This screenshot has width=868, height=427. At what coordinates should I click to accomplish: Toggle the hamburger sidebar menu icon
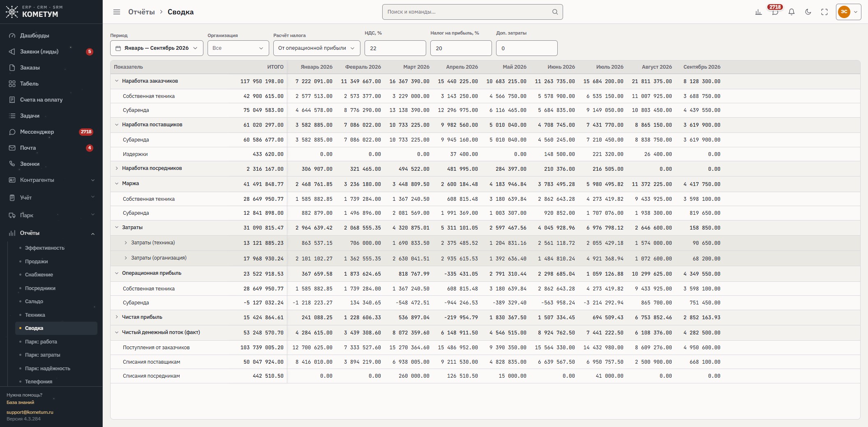click(117, 12)
